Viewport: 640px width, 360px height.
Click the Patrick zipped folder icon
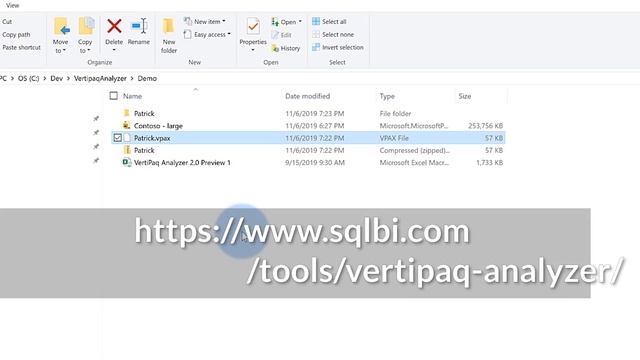click(127, 150)
